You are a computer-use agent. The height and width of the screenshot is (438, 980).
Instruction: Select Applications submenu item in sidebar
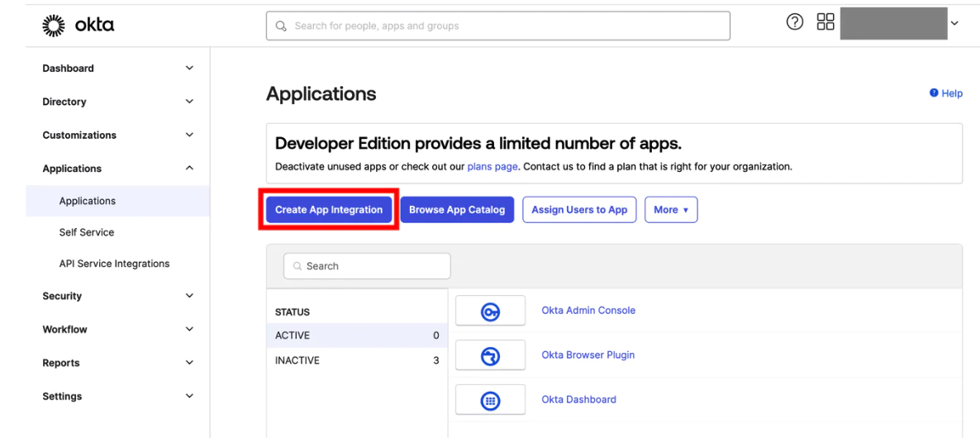[x=117, y=201]
